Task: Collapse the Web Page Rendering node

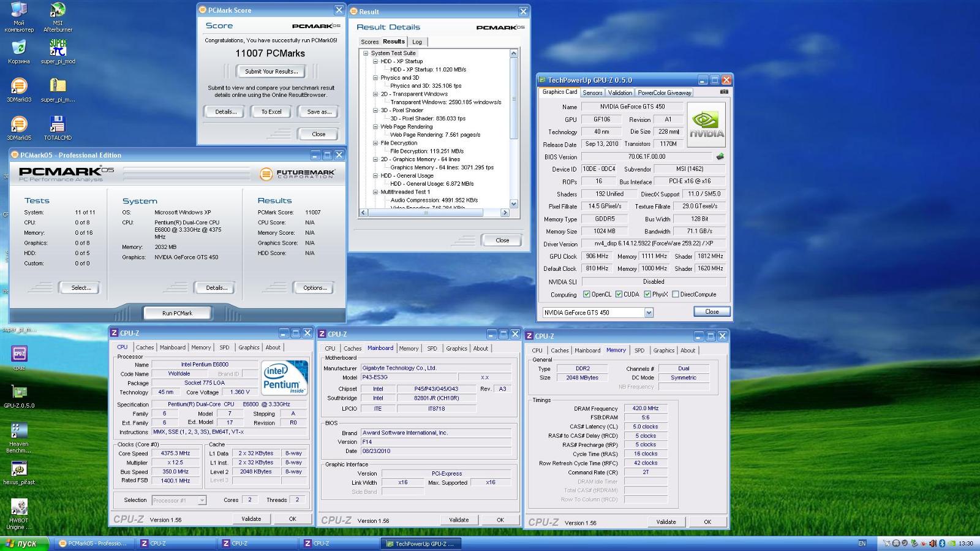Action: [x=375, y=127]
